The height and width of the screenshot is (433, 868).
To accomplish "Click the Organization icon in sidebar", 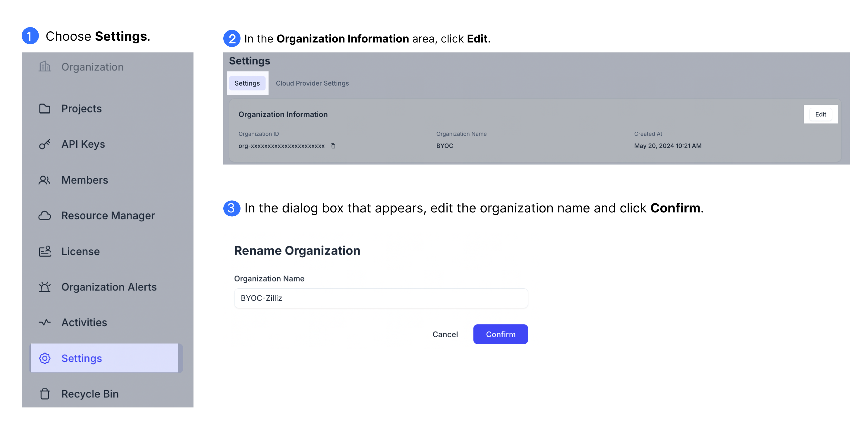I will pos(44,66).
